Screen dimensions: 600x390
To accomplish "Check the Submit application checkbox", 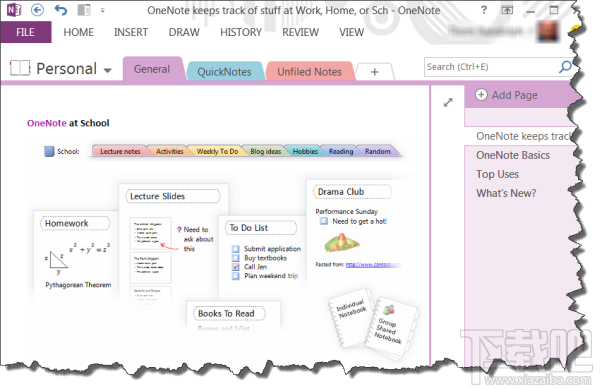I will [x=236, y=249].
